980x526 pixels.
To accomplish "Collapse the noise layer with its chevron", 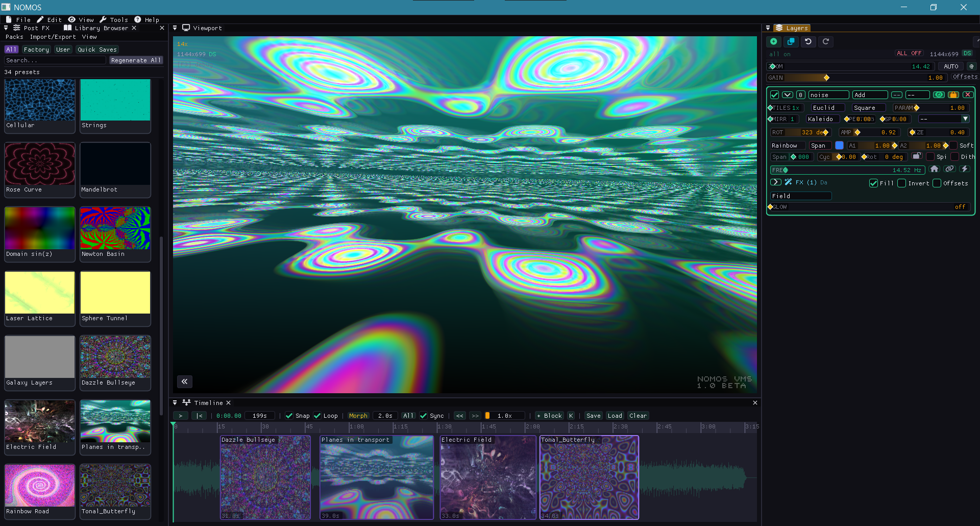I will pos(788,94).
